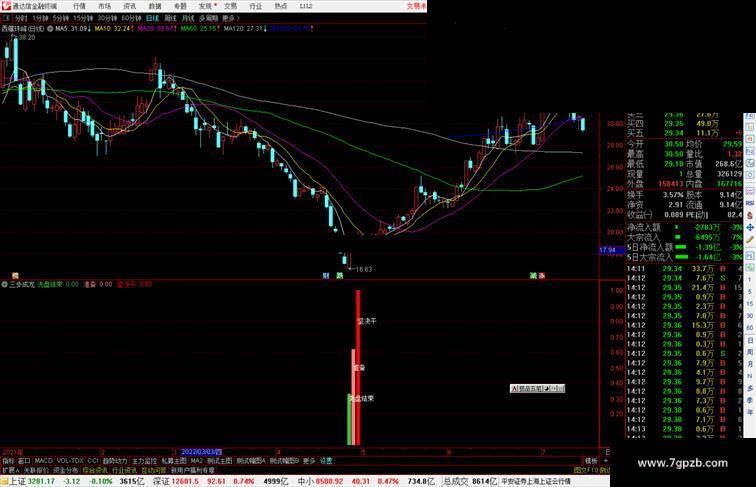The width and height of the screenshot is (756, 487).
Task: Select the yellow pencil drawing tool in sidebar
Action: 750,239
